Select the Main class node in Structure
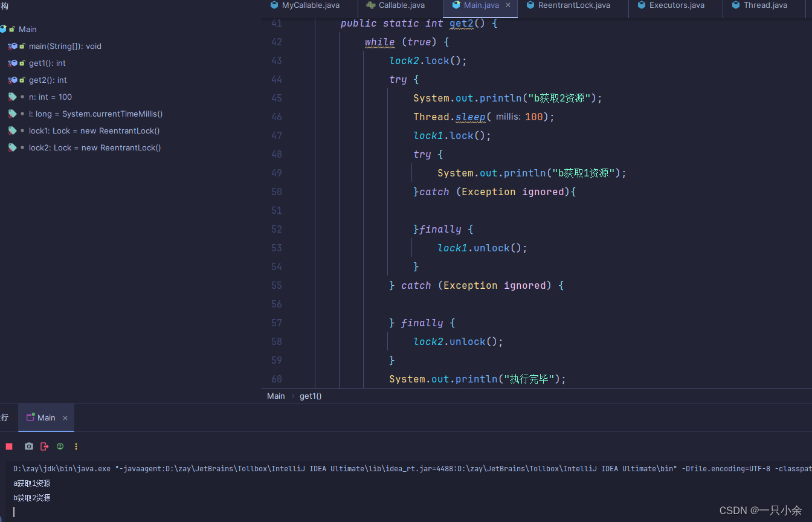Screen dimensions: 812x522 (28, 29)
